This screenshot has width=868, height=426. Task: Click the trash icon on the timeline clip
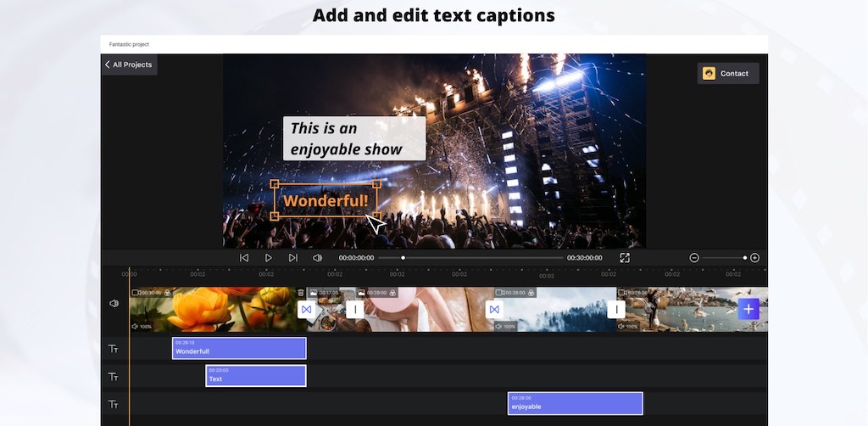301,293
